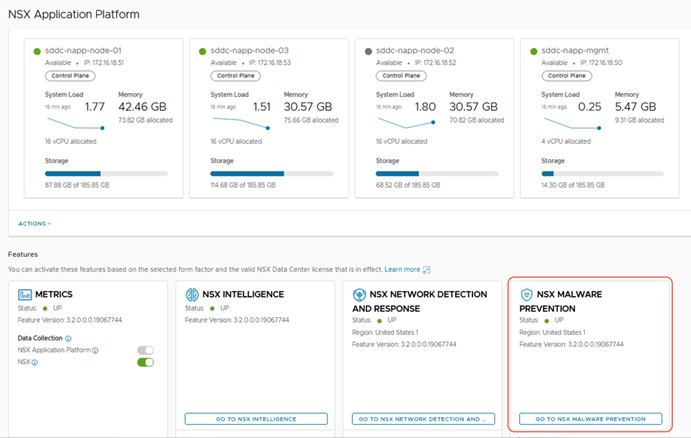Click the Network Detection and Response icon
Image resolution: width=691 pixels, height=438 pixels.
[x=359, y=295]
